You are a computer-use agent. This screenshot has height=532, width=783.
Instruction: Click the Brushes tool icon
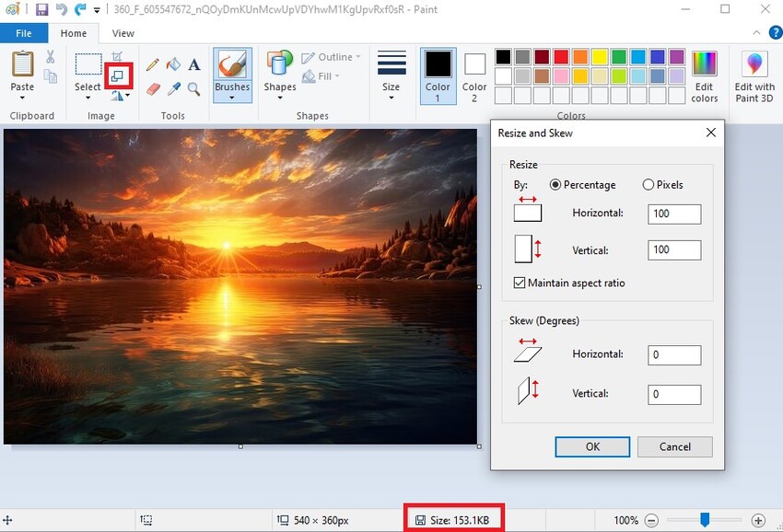(x=232, y=64)
